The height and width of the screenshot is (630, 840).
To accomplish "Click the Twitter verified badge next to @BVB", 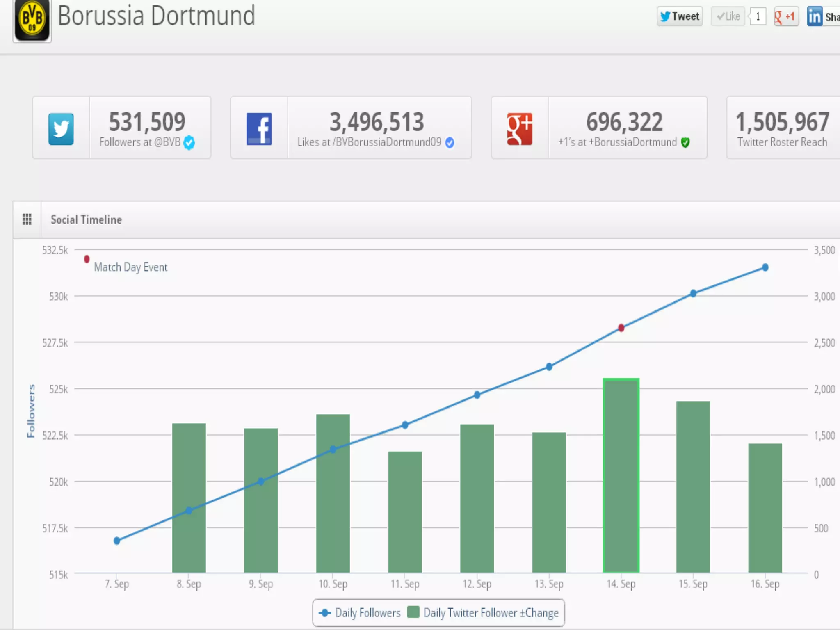I will (189, 142).
